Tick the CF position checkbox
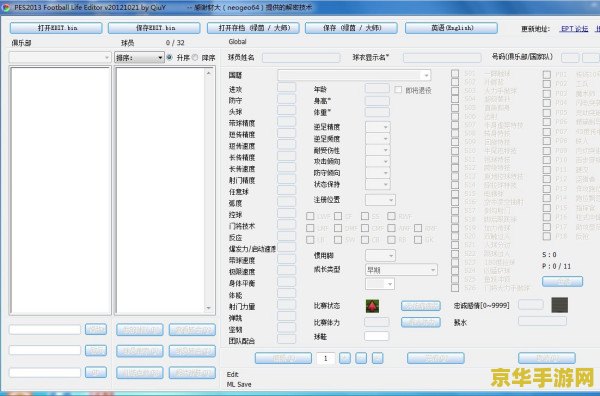This screenshot has height=396, width=600. tap(338, 217)
